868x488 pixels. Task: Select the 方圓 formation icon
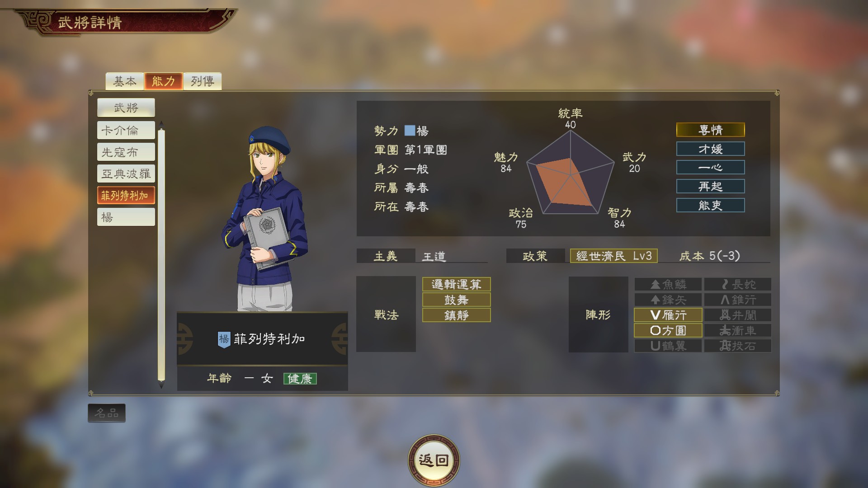pyautogui.click(x=656, y=330)
